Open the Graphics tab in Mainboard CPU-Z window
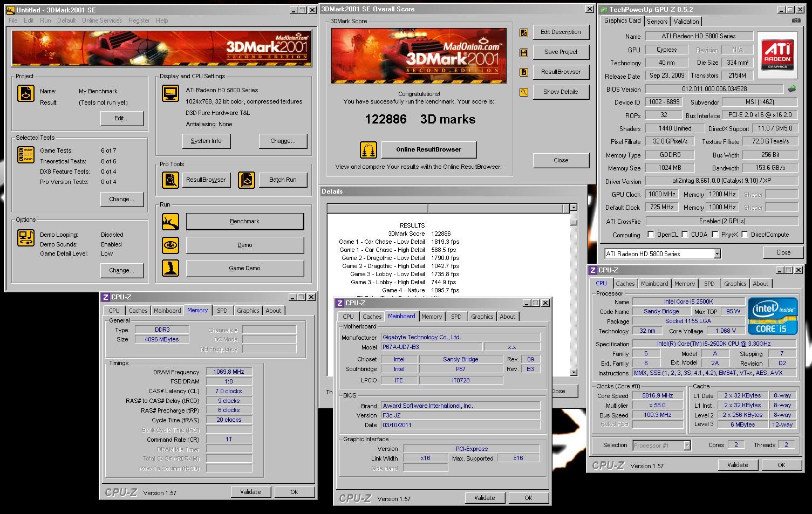Screen dimensions: 812x514 point(482,317)
